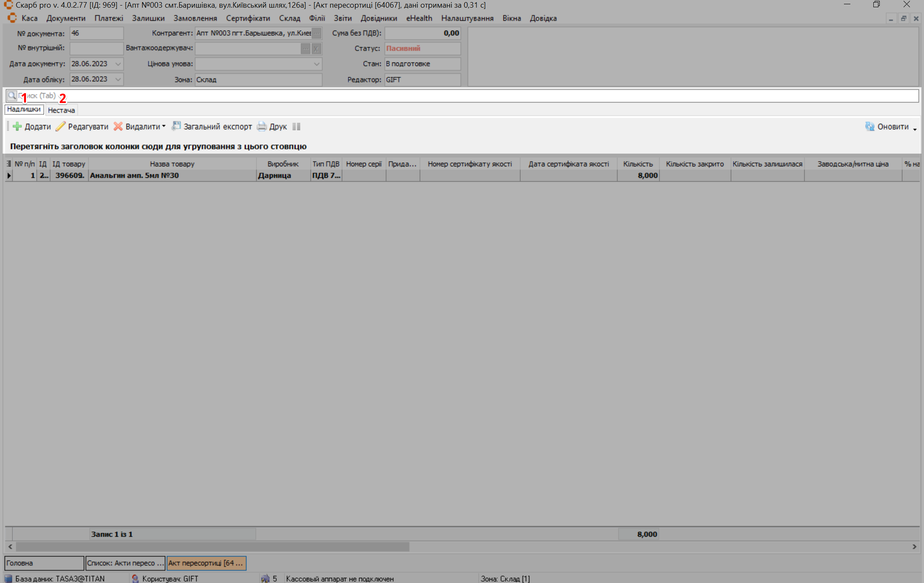
Task: Open the Видалити dropdown arrow
Action: 164,126
